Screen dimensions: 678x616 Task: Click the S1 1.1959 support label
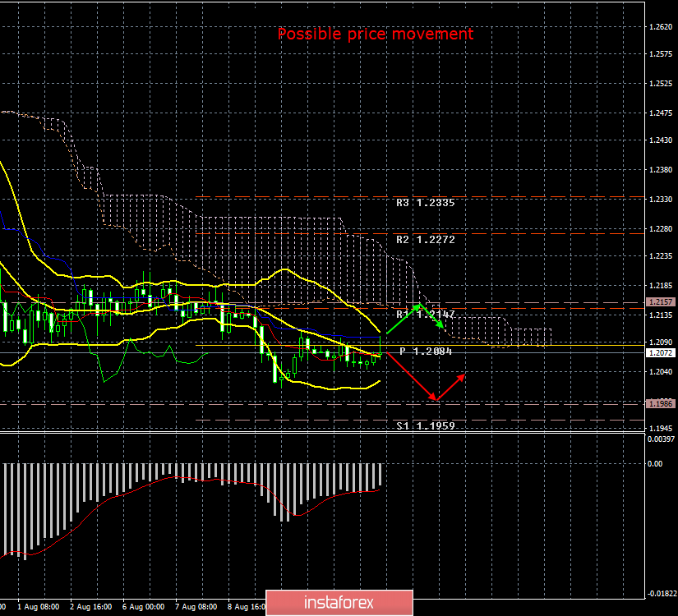pos(426,425)
